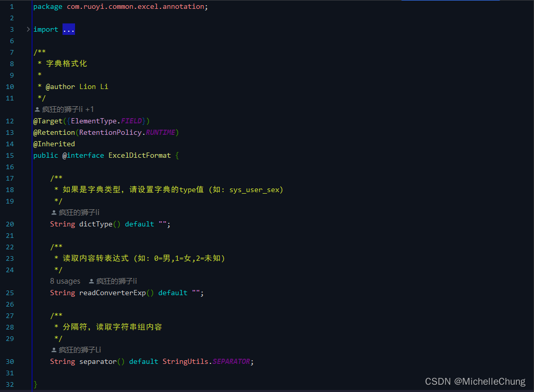Select the ExcelDictFormat interface name
The height and width of the screenshot is (392, 534).
(x=139, y=155)
